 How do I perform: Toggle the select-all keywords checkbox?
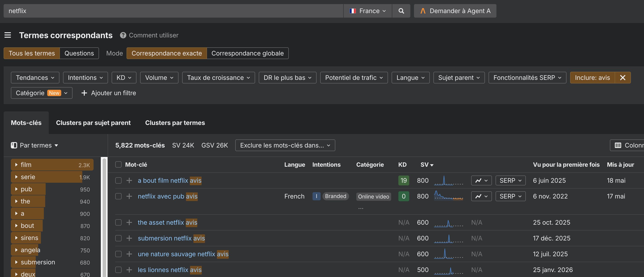tap(118, 164)
